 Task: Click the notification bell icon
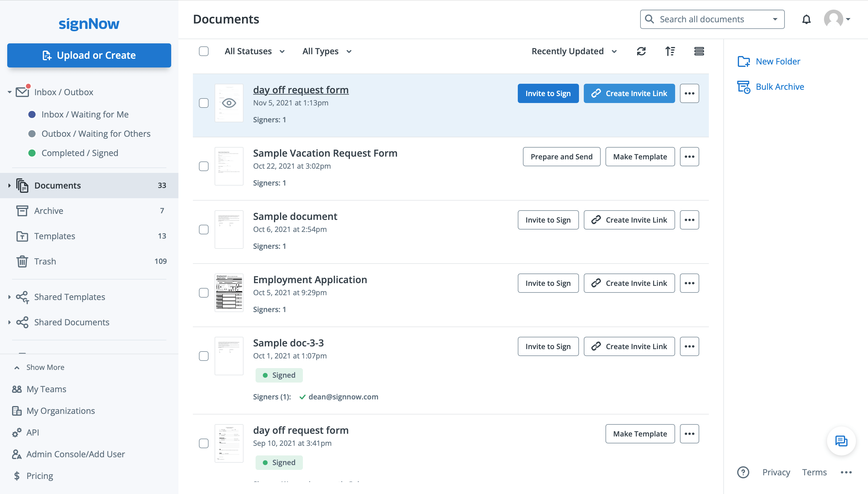pos(806,19)
